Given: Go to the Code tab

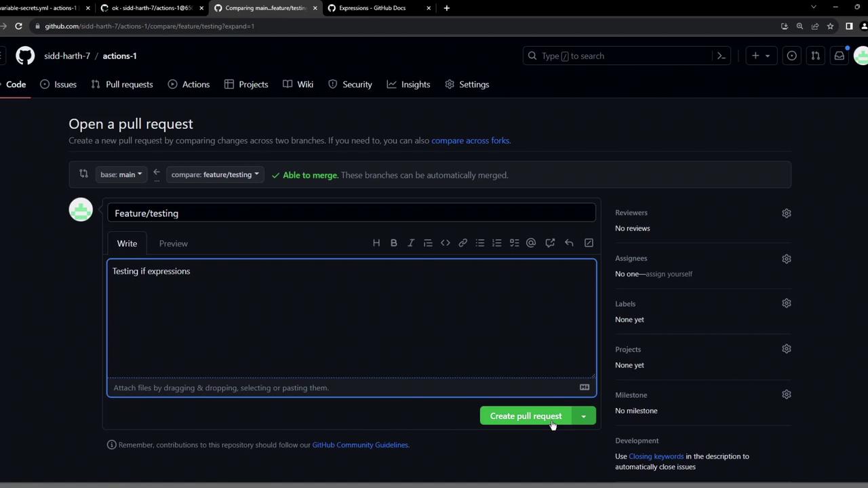Looking at the screenshot, I should pos(16,85).
